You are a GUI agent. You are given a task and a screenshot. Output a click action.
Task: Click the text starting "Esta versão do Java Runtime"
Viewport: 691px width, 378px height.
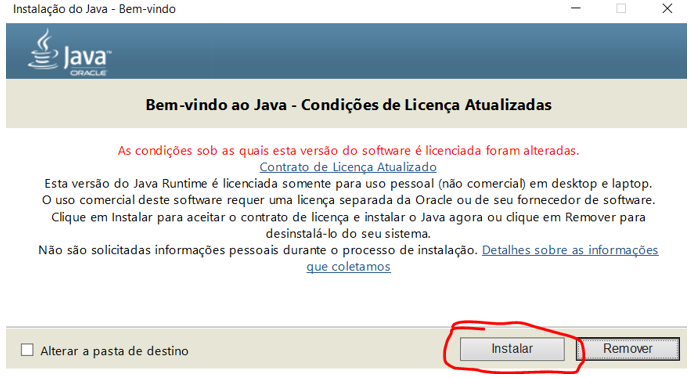click(x=348, y=184)
